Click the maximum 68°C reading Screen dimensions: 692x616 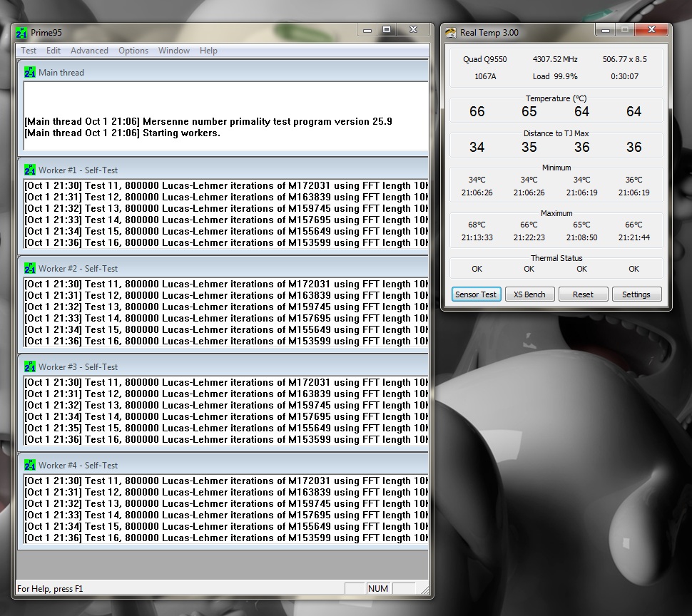coord(477,225)
